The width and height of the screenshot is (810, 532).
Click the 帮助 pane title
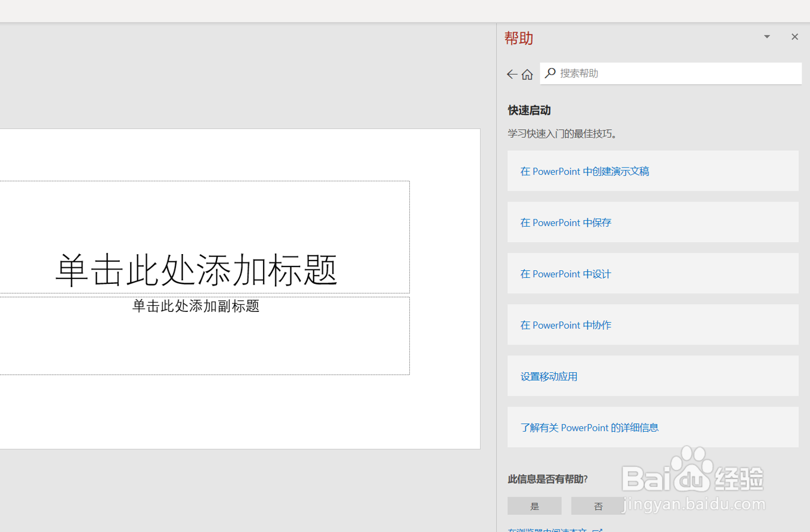point(519,38)
